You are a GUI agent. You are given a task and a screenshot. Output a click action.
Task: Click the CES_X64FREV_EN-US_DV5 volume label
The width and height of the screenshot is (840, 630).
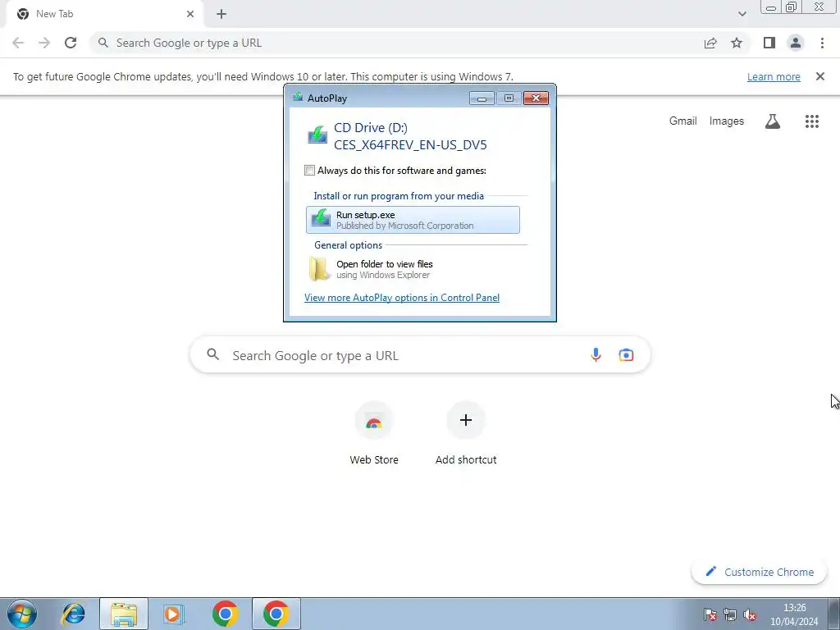(410, 145)
